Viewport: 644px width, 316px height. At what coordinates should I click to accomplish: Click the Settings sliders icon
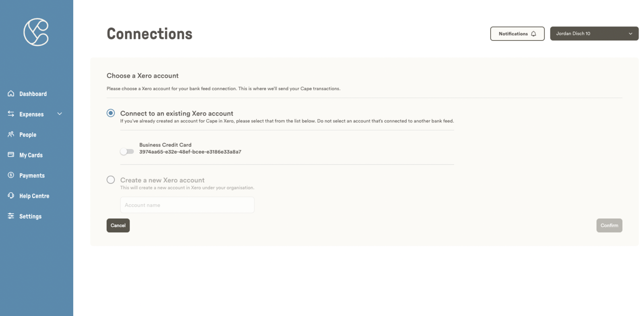point(11,216)
